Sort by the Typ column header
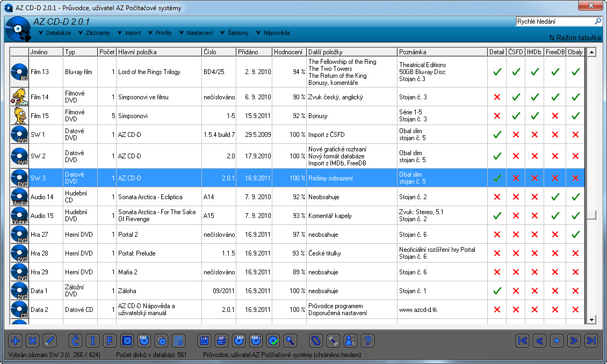This screenshot has height=364, width=607. coord(80,52)
